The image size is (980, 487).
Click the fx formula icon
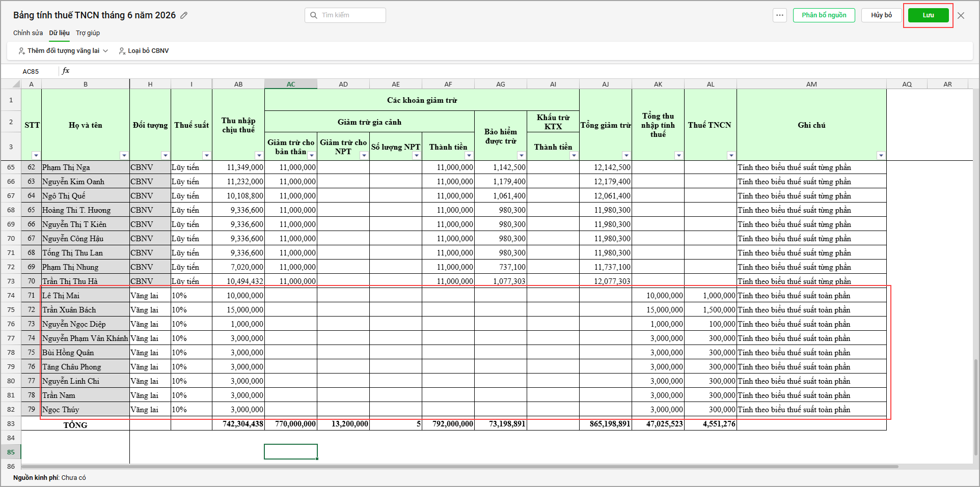(66, 71)
